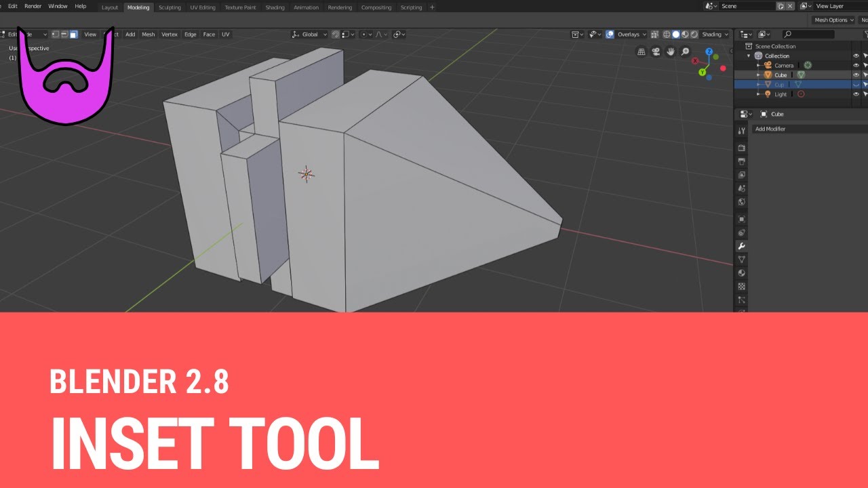Hide the Camera in the outliner
Image resolution: width=868 pixels, height=488 pixels.
point(856,66)
